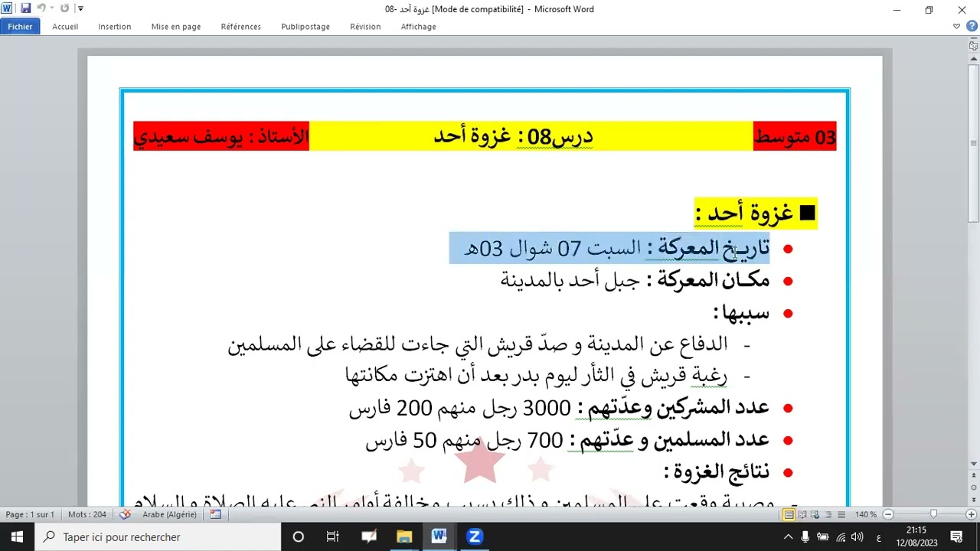Click the whiteboard app icon in taskbar
The height and width of the screenshot is (551, 980).
[369, 537]
